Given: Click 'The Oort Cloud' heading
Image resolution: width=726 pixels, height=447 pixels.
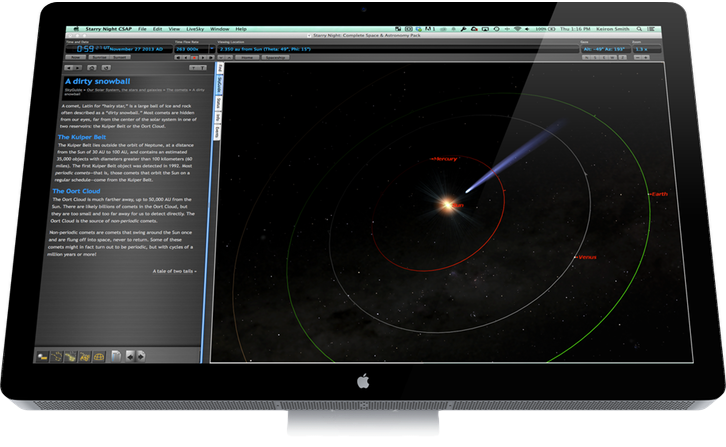Looking at the screenshot, I should (x=76, y=191).
